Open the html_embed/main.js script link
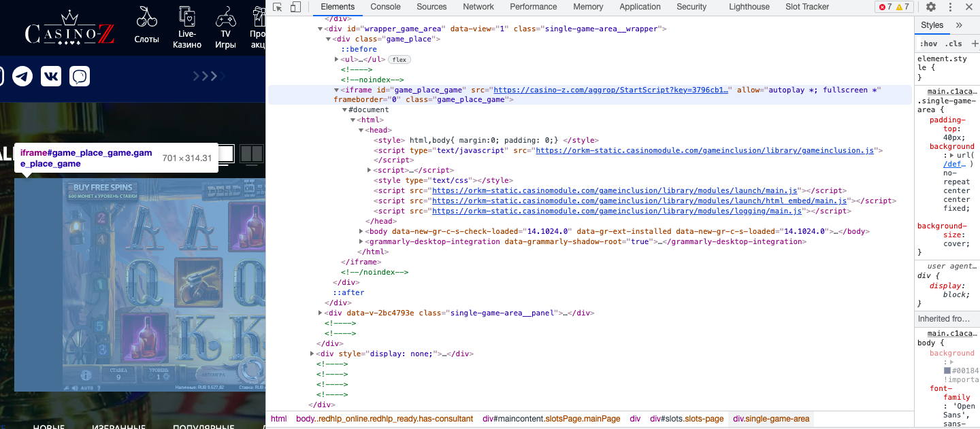The height and width of the screenshot is (429, 980). click(x=640, y=201)
